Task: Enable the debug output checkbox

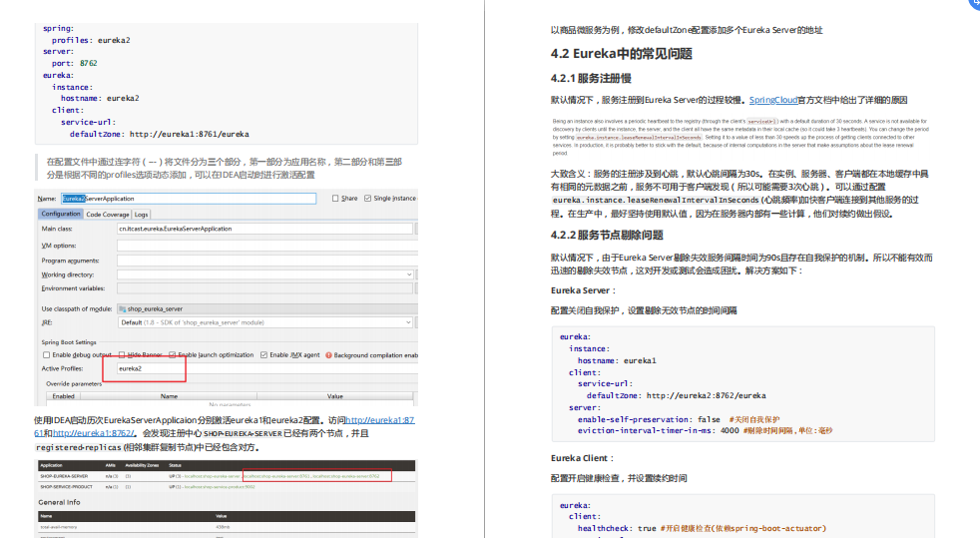Action: pyautogui.click(x=46, y=355)
